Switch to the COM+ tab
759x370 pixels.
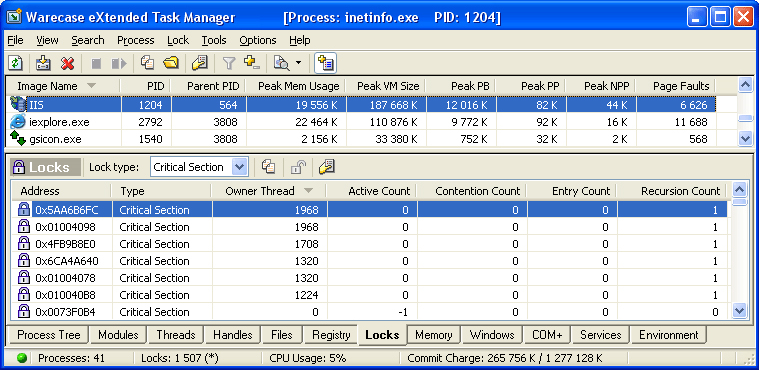click(x=547, y=335)
